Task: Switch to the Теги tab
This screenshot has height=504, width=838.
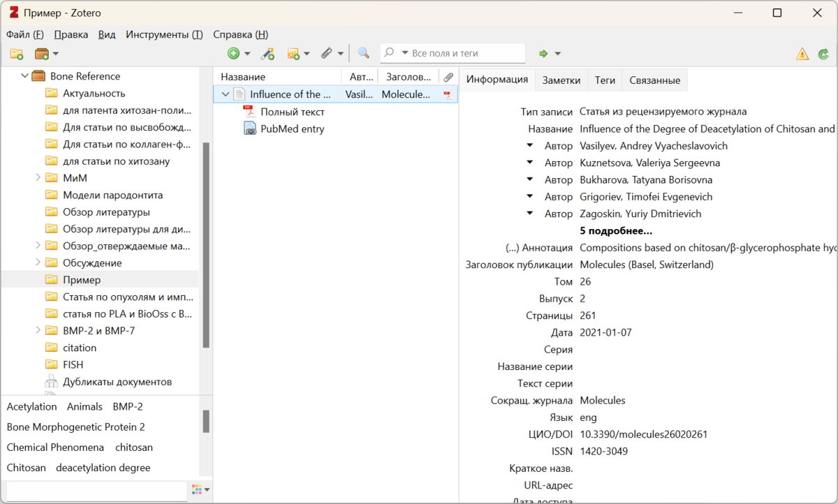Action: point(605,80)
